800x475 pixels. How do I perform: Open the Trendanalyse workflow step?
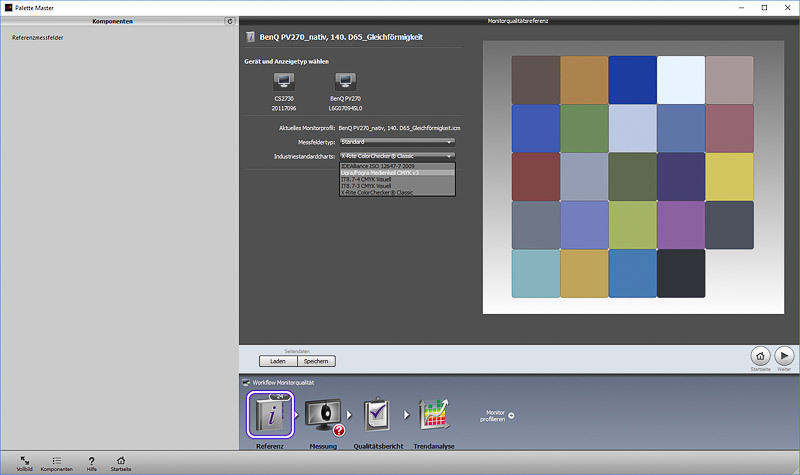pyautogui.click(x=435, y=414)
